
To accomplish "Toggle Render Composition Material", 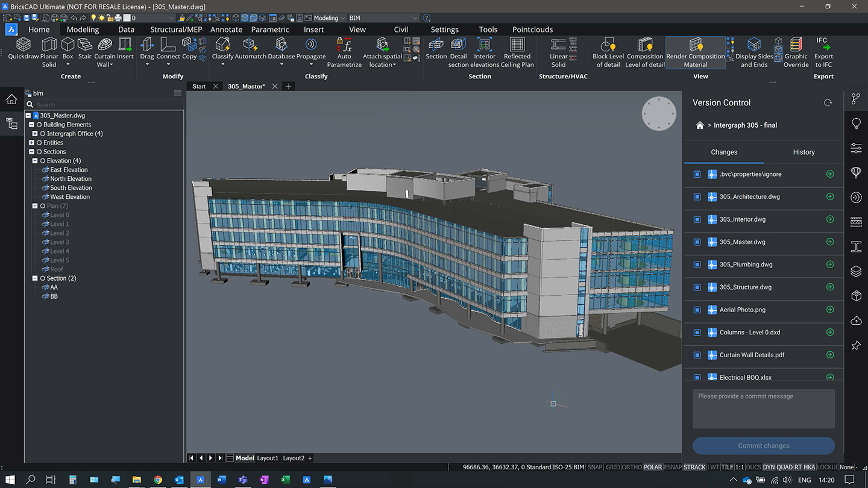I will (x=696, y=52).
